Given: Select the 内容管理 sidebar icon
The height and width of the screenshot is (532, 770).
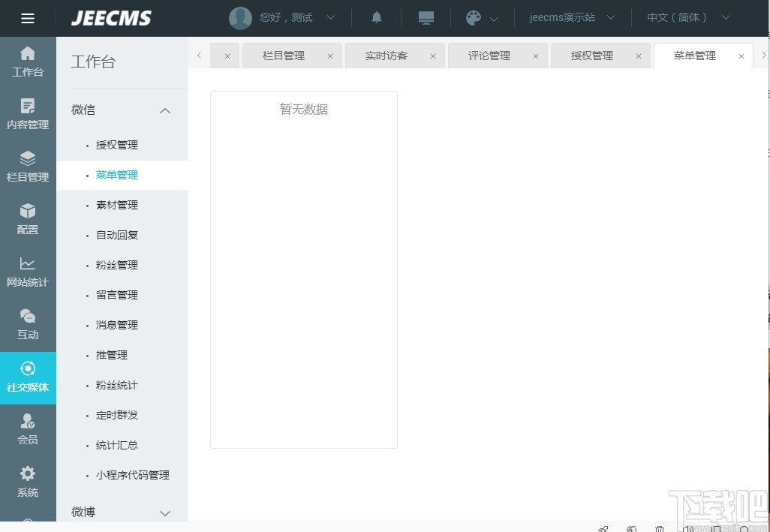Looking at the screenshot, I should click(28, 115).
